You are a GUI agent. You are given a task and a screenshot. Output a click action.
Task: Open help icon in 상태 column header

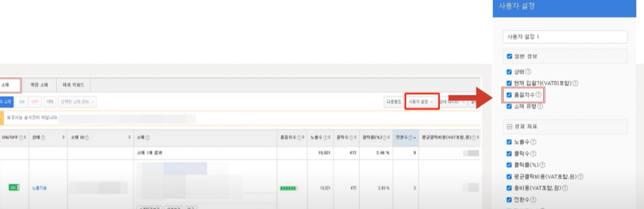[43, 138]
